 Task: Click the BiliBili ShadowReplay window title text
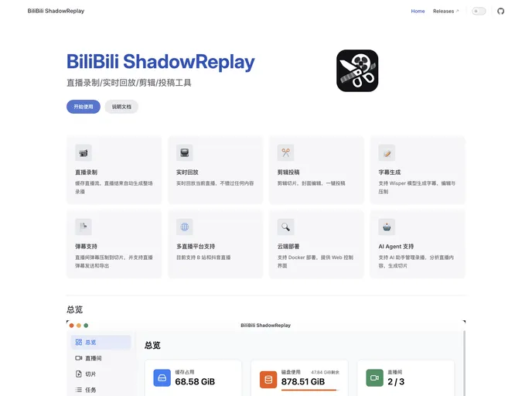coord(266,326)
